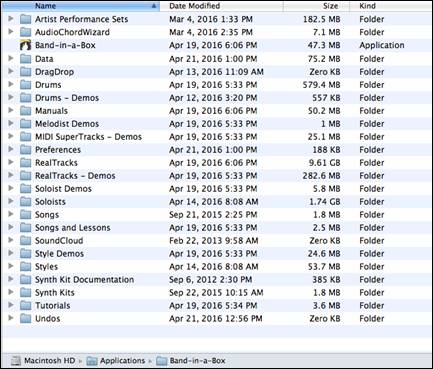Click the Macintosh HD drive icon

coord(16,361)
